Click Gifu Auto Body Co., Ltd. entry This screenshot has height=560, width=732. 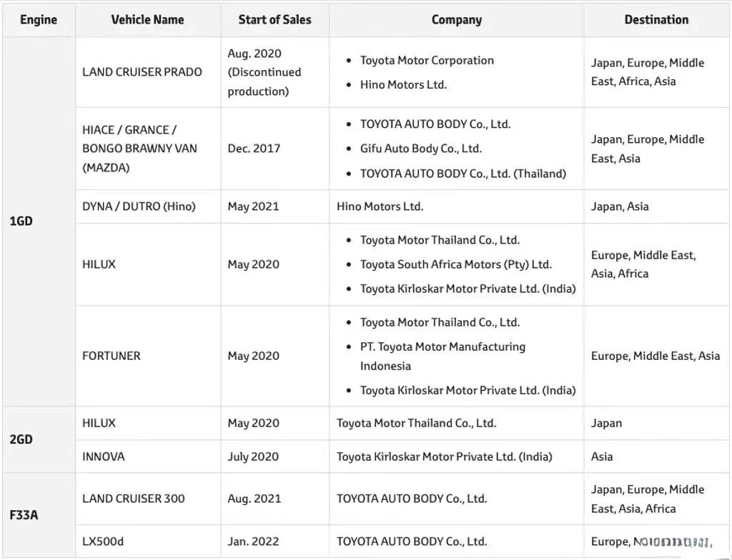click(x=420, y=149)
